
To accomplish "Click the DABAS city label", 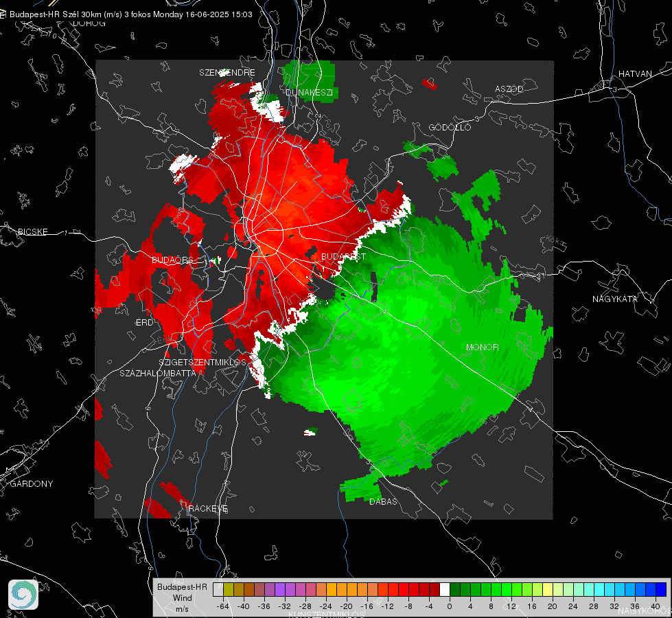I will [383, 501].
